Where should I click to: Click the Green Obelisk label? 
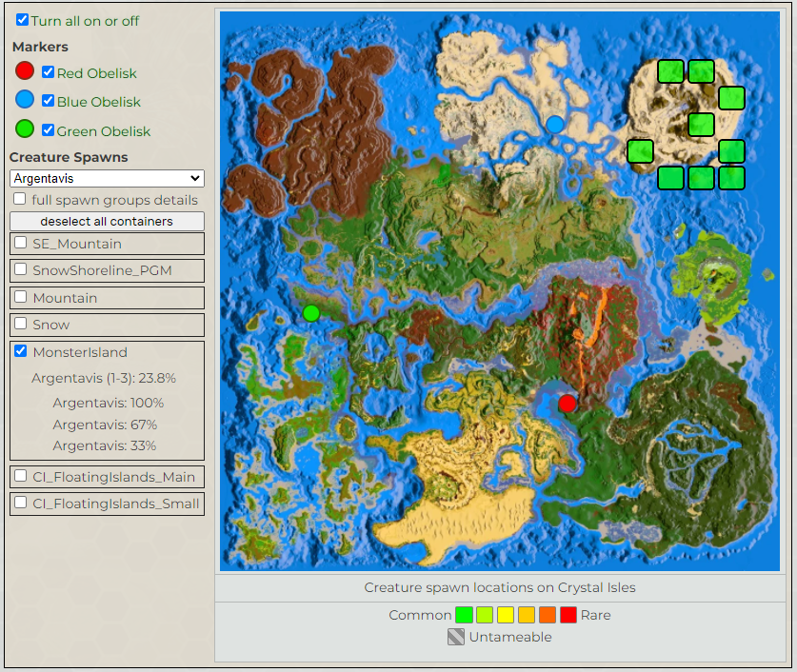point(104,131)
